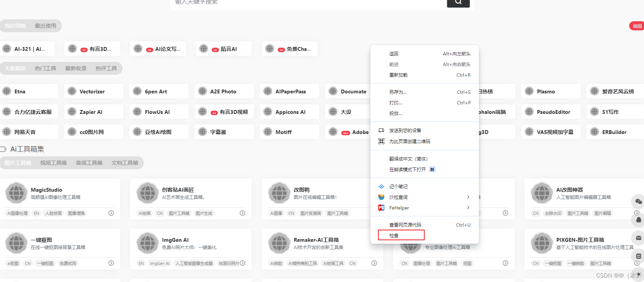Switch to the 最新收录 tab
This screenshot has width=644, height=282.
76,68
